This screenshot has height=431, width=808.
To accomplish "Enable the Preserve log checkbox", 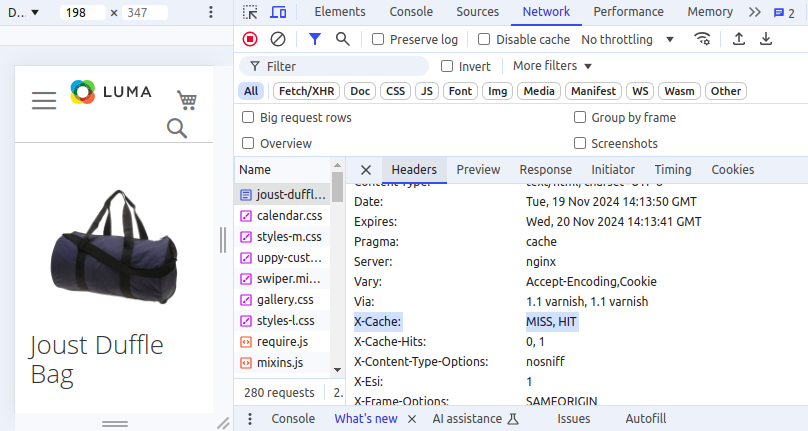I will 378,39.
